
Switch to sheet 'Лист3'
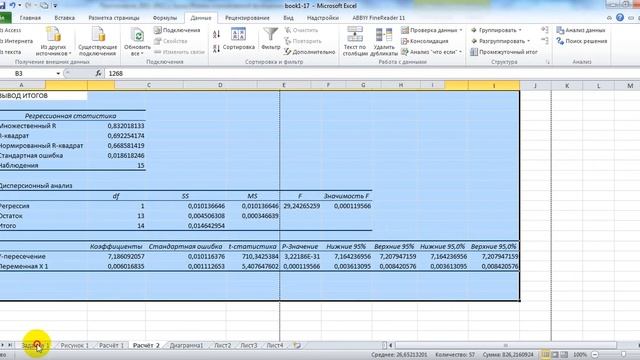(249, 345)
